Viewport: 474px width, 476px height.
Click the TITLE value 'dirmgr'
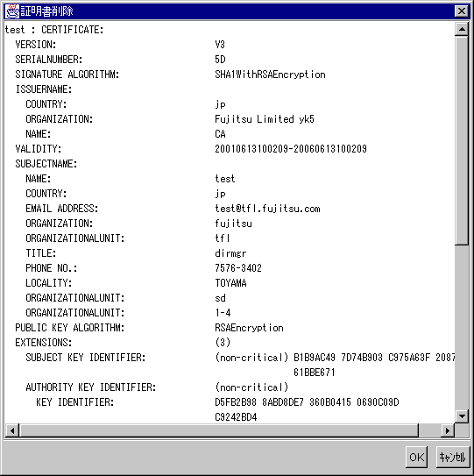pyautogui.click(x=230, y=253)
